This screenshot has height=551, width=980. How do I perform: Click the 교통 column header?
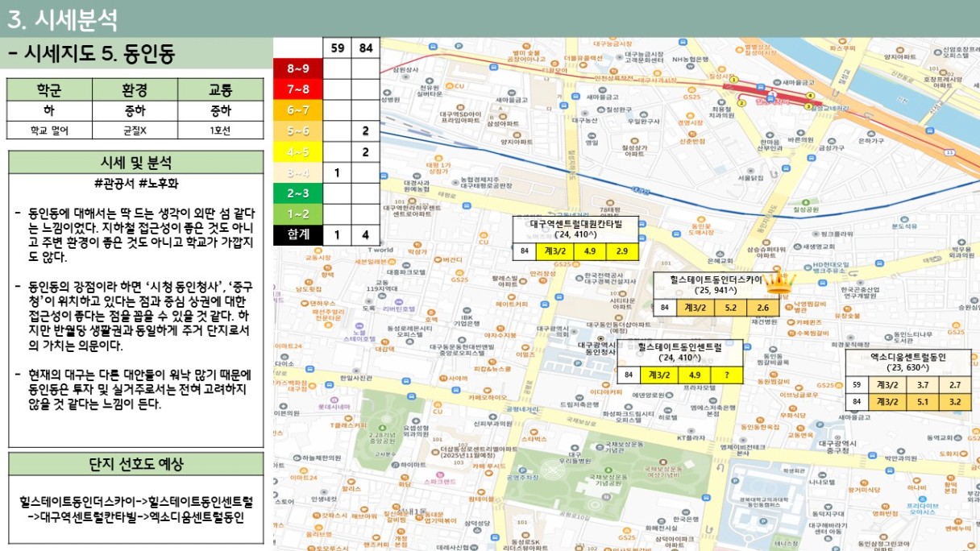click(221, 89)
